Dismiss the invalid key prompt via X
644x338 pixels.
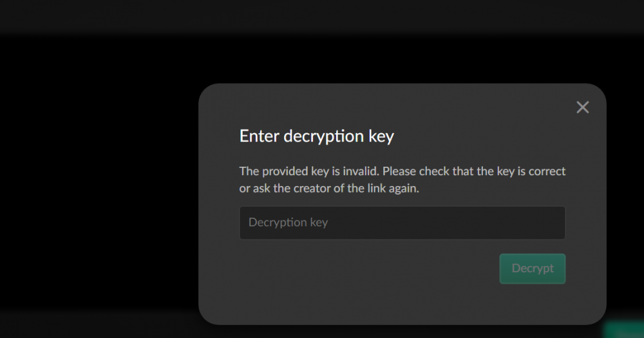point(582,108)
